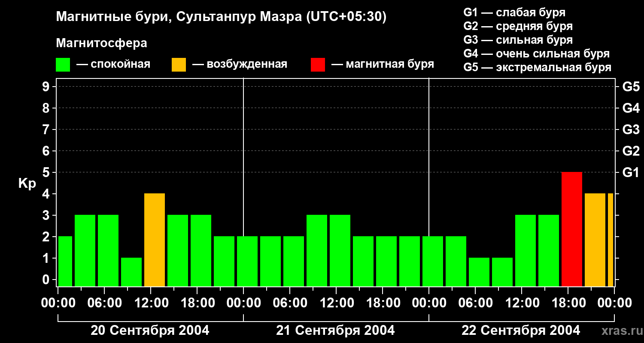This screenshot has width=644, height=343.
Task: Click the 'G4 — очень сильная буря' legend line
Action: point(537,54)
